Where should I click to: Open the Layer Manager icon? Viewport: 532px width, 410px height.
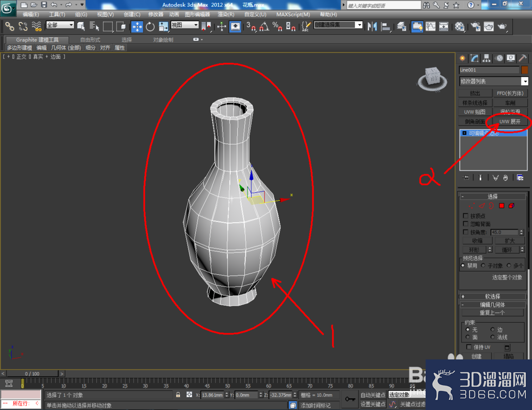click(402, 27)
